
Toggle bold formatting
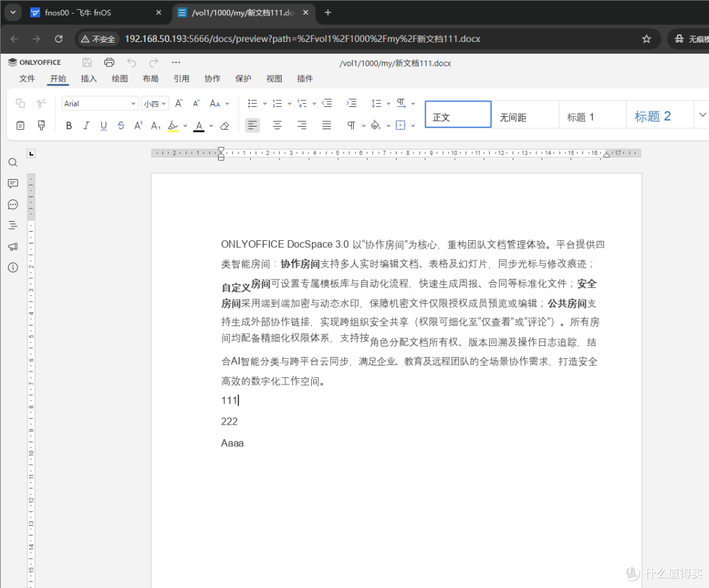[69, 125]
